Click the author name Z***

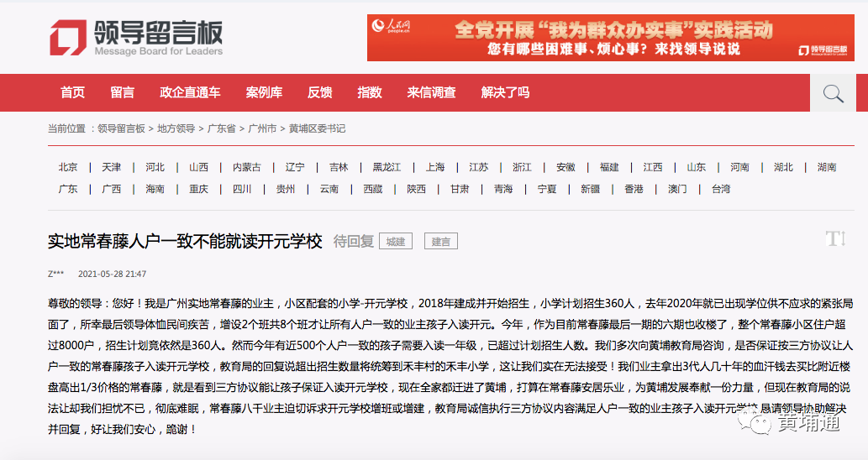[x=56, y=274]
